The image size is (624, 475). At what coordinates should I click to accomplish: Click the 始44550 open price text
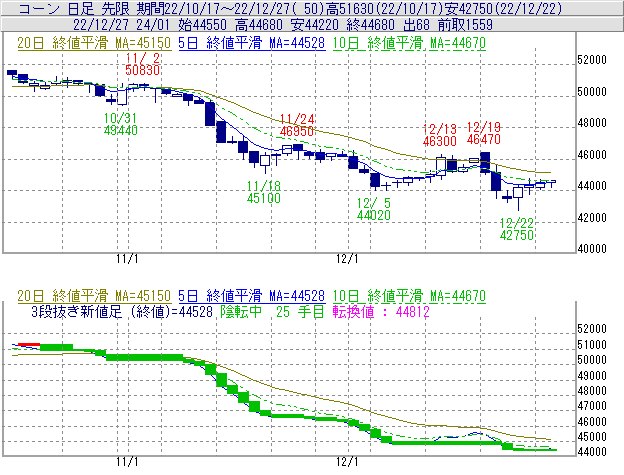[x=203, y=25]
